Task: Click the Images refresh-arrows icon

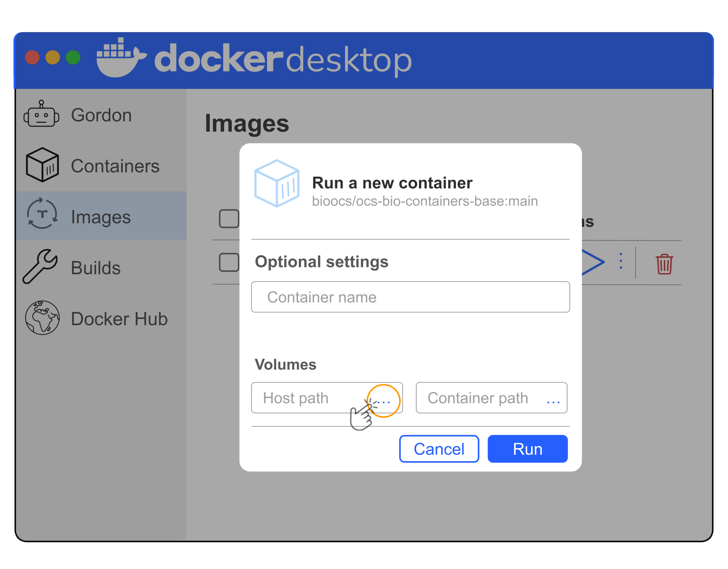Action: tap(42, 214)
